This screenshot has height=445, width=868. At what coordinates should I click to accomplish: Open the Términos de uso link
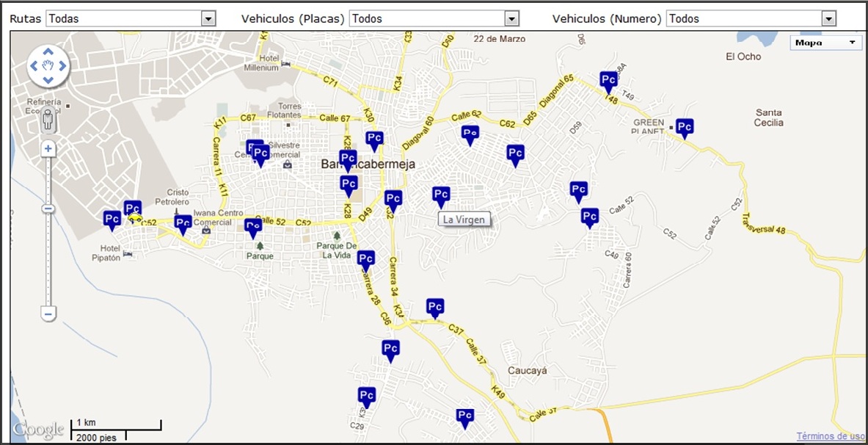(831, 435)
